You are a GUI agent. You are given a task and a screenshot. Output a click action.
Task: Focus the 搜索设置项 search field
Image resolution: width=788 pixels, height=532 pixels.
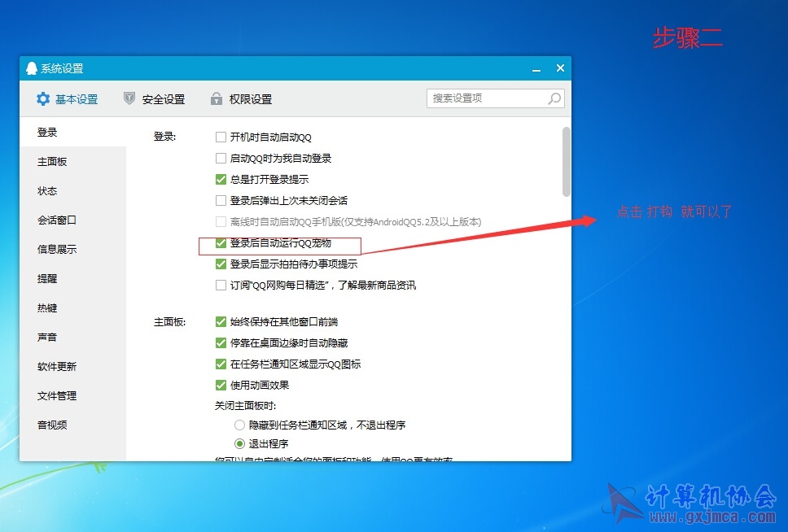point(496,98)
